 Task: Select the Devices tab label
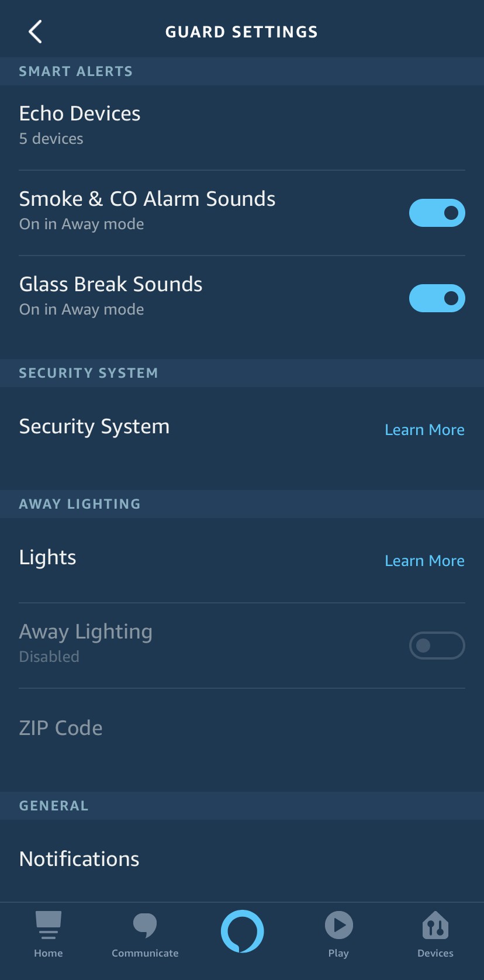[x=435, y=953]
